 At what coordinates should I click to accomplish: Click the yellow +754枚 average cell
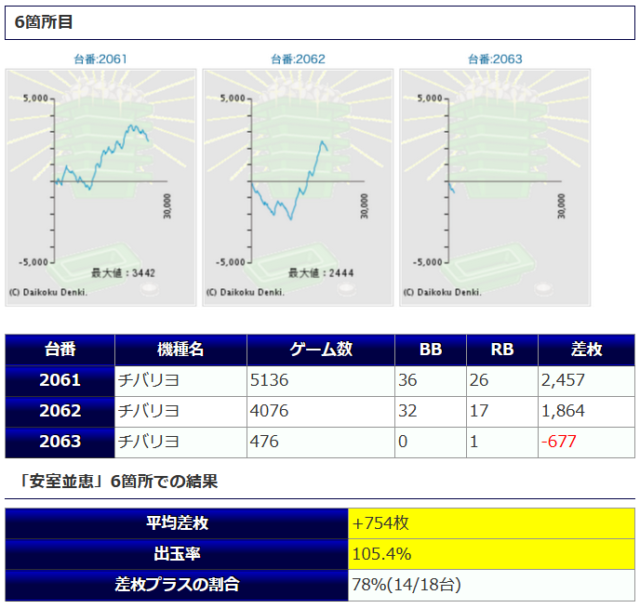pos(490,523)
